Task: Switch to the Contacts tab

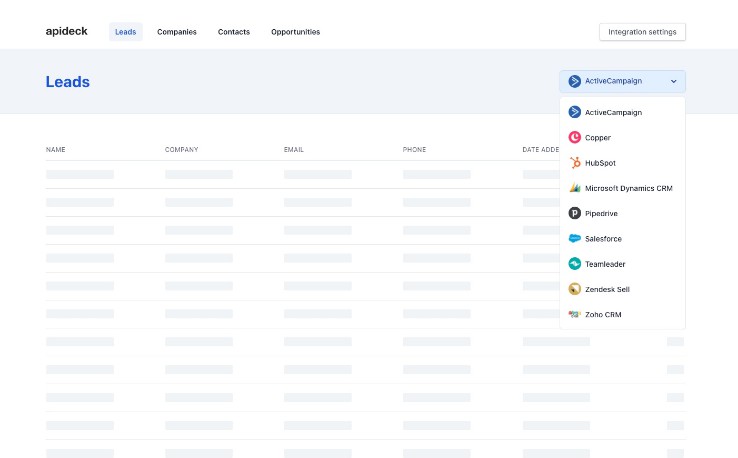Action: click(x=234, y=32)
